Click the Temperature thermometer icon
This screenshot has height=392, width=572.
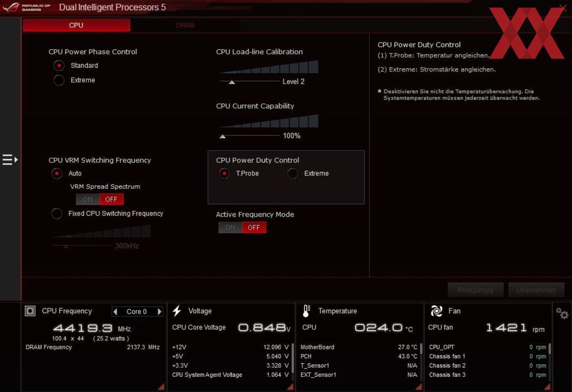click(x=306, y=311)
